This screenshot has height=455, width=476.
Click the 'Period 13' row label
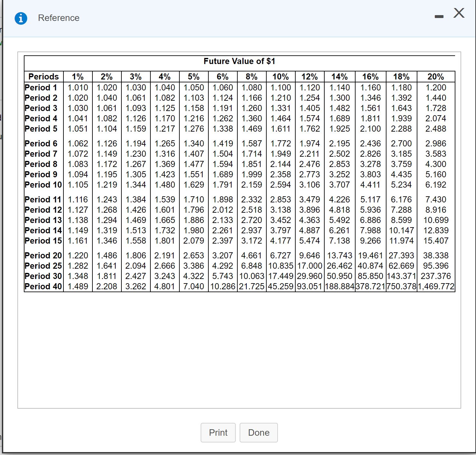(43, 220)
